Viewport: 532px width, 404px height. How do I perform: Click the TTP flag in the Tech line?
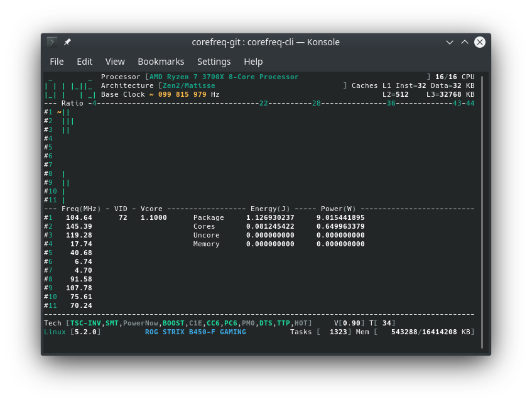click(283, 323)
